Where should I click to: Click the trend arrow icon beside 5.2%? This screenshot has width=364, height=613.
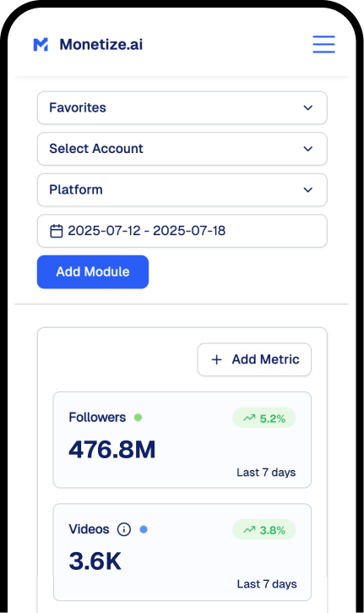pyautogui.click(x=249, y=418)
